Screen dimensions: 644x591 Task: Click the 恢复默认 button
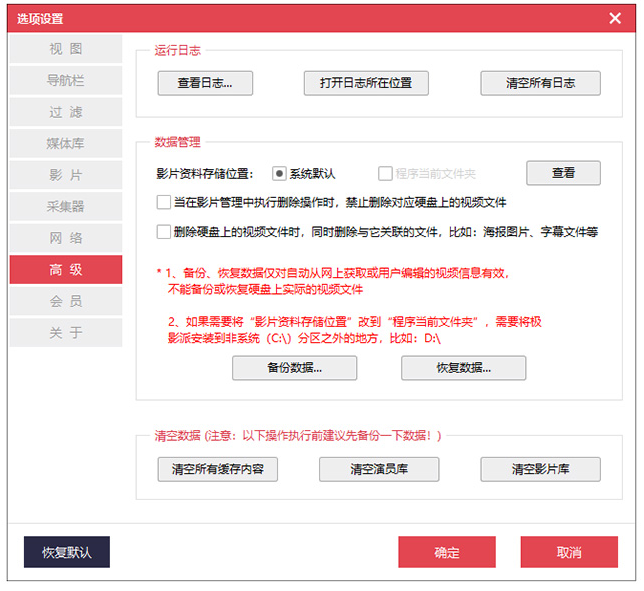pyautogui.click(x=67, y=552)
